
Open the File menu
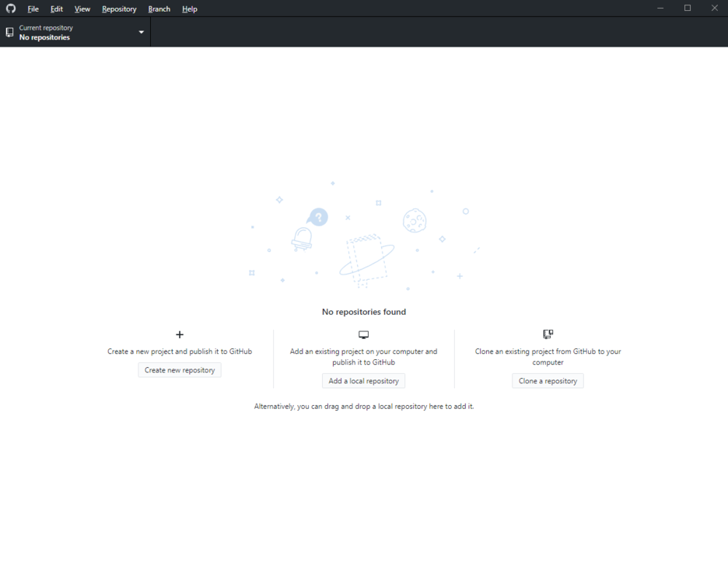click(33, 9)
